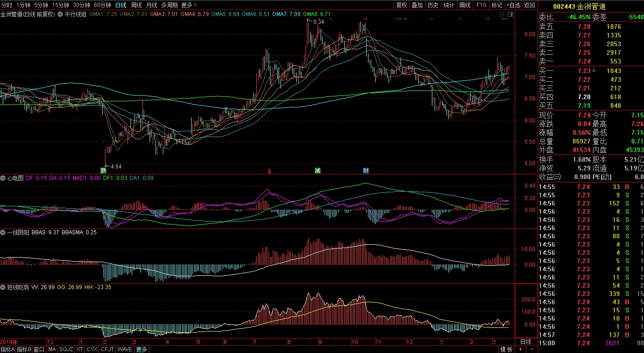644x353 pixels.
Task: Click the 2019年 label on time axis
Action: [9, 342]
